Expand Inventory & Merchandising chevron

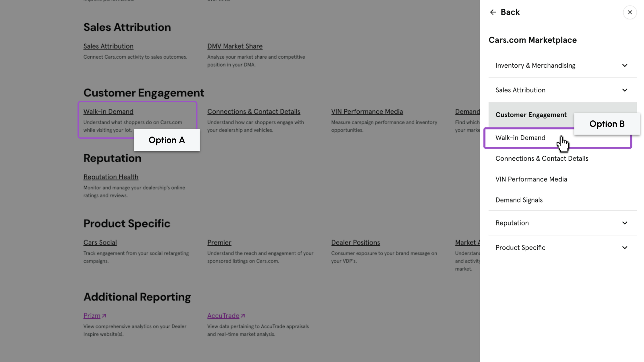click(x=625, y=65)
